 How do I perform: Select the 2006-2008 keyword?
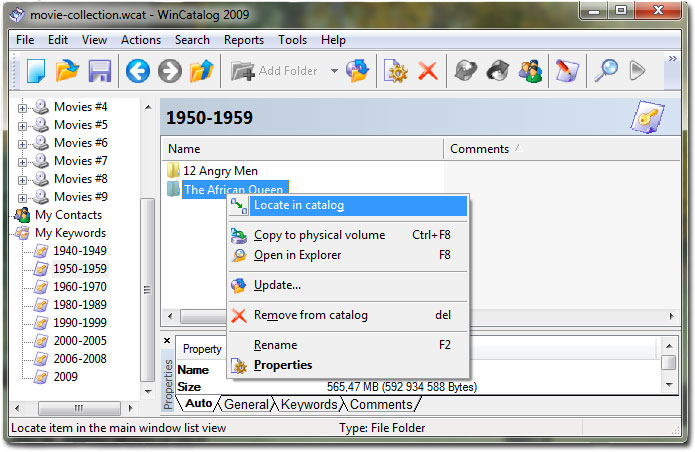[x=80, y=358]
